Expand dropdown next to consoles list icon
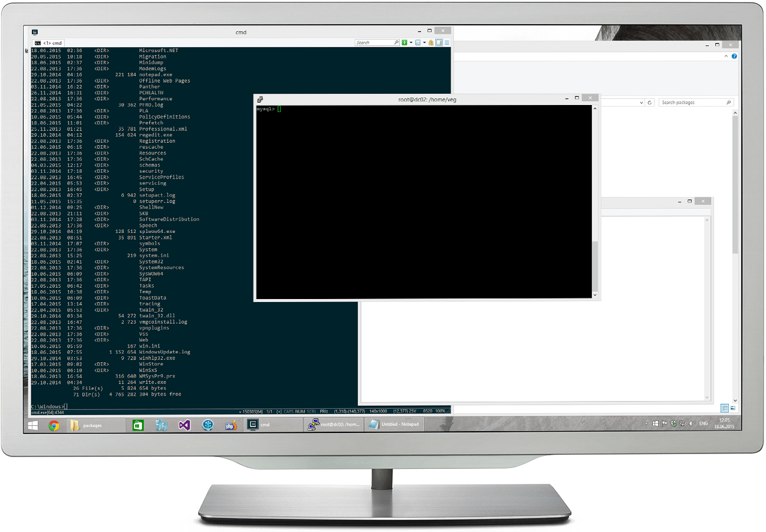Viewport: 766px width, 532px height. [425, 42]
